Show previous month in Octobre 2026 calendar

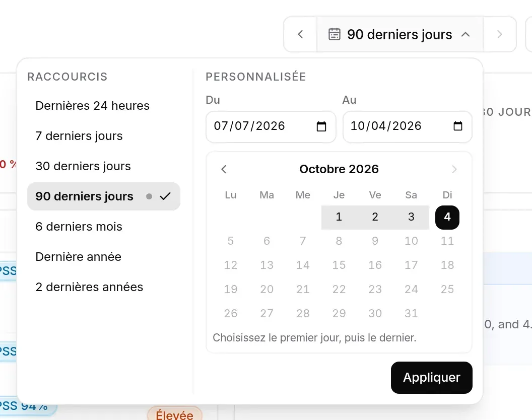point(224,169)
